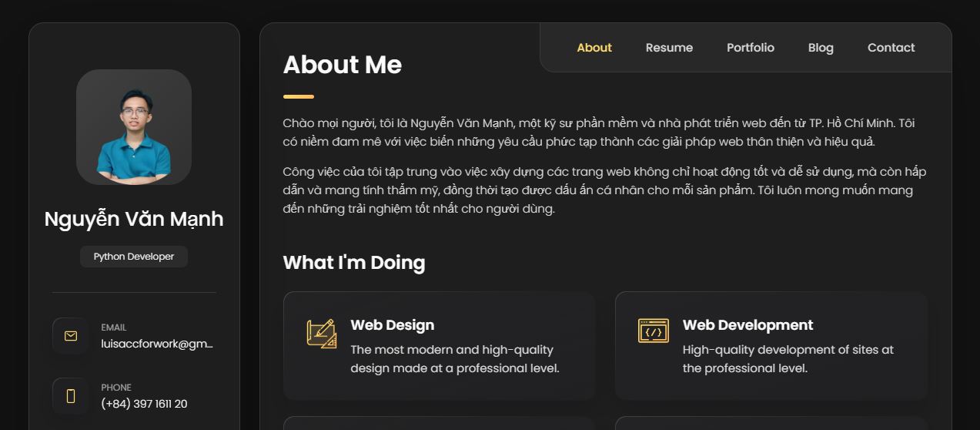The width and height of the screenshot is (980, 430).
Task: Select the Web Design service card title
Action: [x=393, y=325]
